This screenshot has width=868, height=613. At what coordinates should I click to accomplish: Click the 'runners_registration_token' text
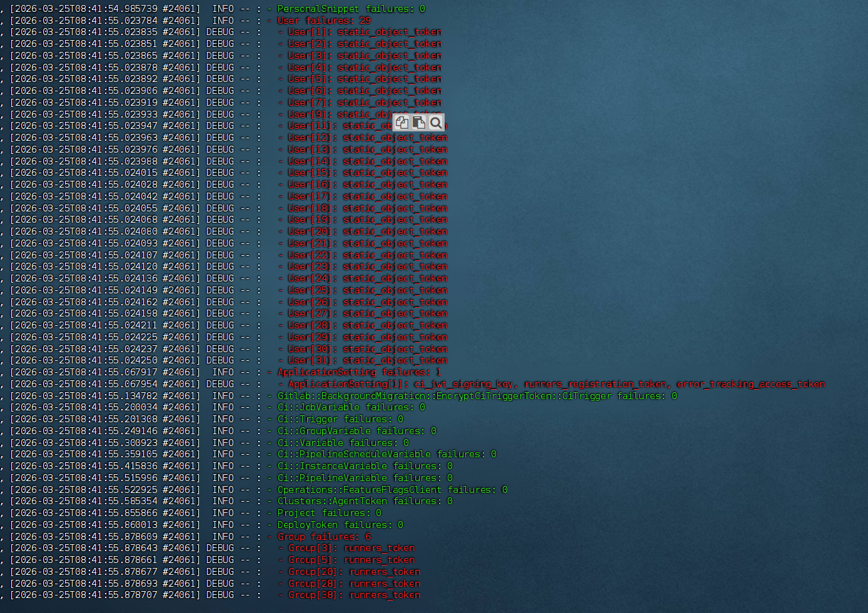point(595,384)
